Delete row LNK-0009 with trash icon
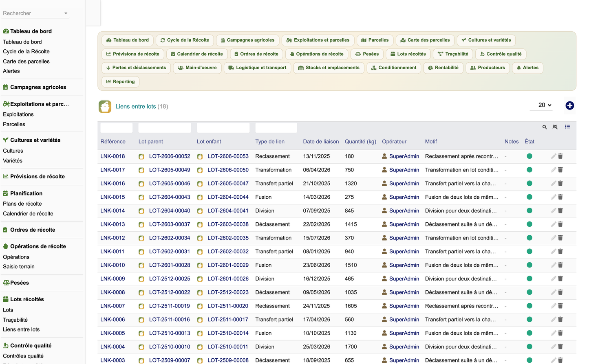 tap(560, 278)
